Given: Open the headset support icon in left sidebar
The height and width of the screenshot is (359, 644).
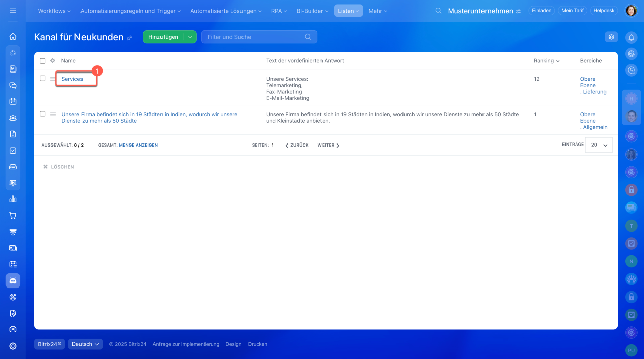Looking at the screenshot, I should point(13,329).
